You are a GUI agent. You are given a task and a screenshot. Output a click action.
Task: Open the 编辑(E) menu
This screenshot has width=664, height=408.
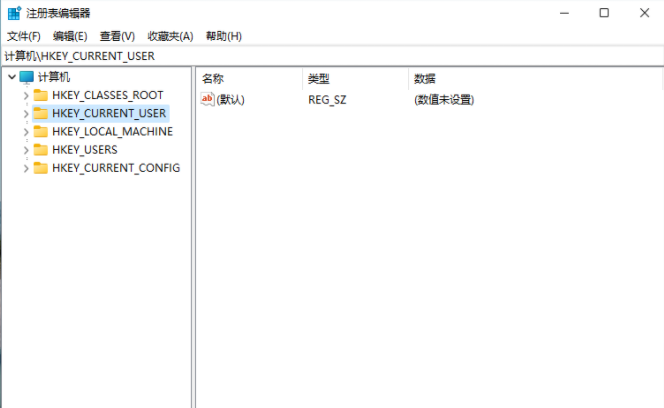coord(70,36)
